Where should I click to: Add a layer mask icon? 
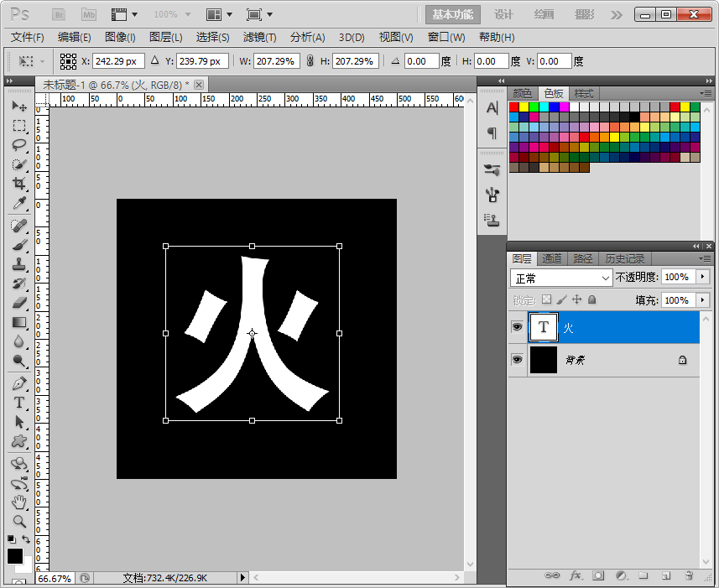[x=598, y=575]
